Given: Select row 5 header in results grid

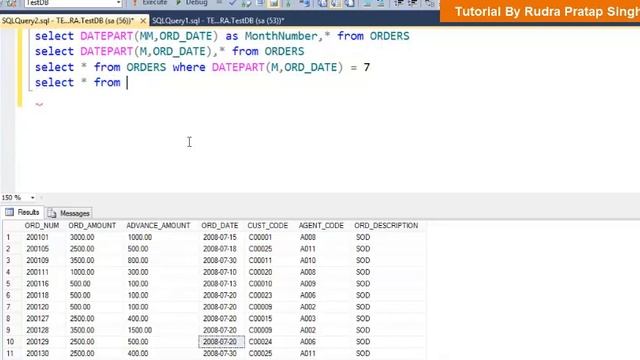Looking at the screenshot, I should [x=8, y=284].
